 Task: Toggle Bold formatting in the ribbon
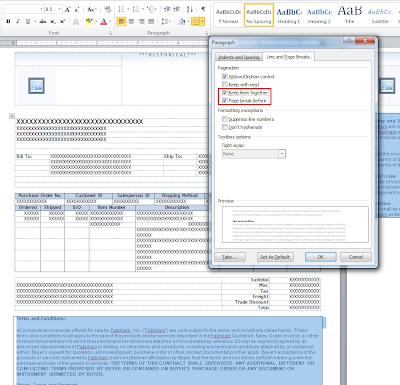point(8,21)
